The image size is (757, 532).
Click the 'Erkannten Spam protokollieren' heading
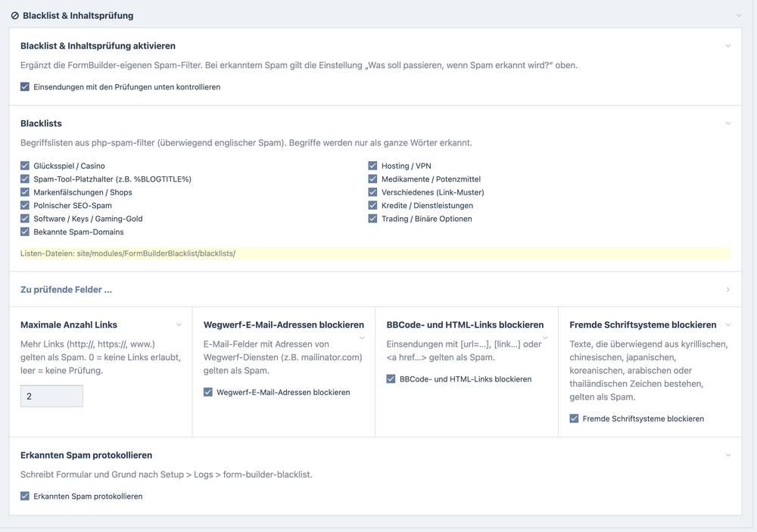86,456
